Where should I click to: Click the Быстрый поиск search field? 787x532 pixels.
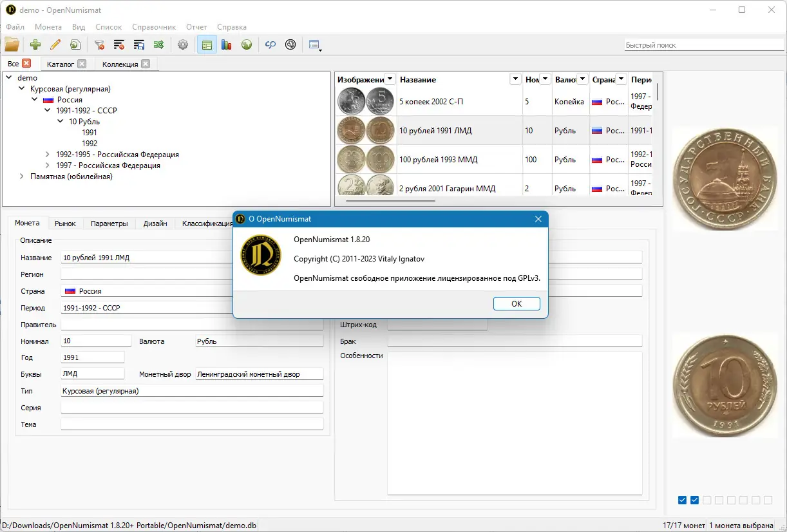click(x=703, y=45)
